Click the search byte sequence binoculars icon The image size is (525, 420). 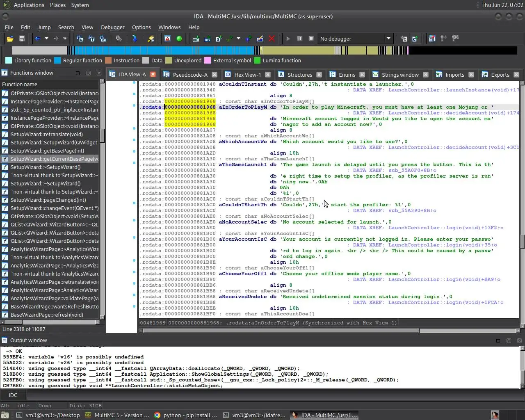coord(103,39)
